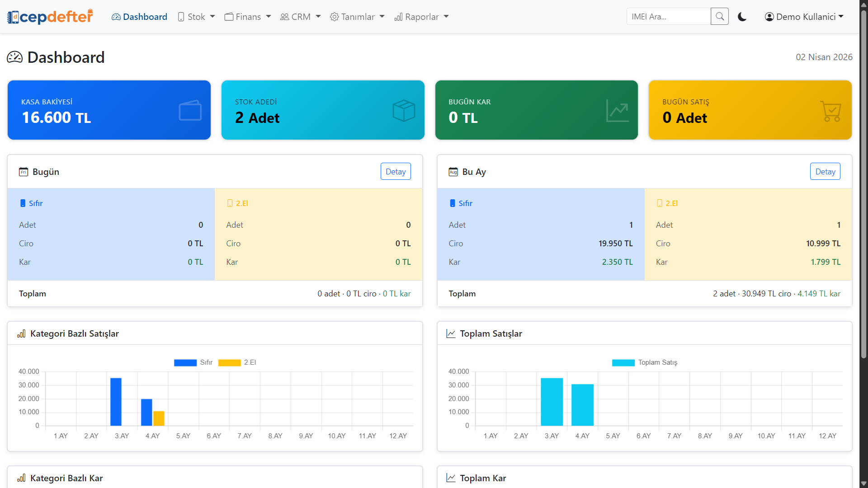Click the chart icon on Bugün Kar card
Viewport: 868px width, 488px height.
(x=617, y=110)
